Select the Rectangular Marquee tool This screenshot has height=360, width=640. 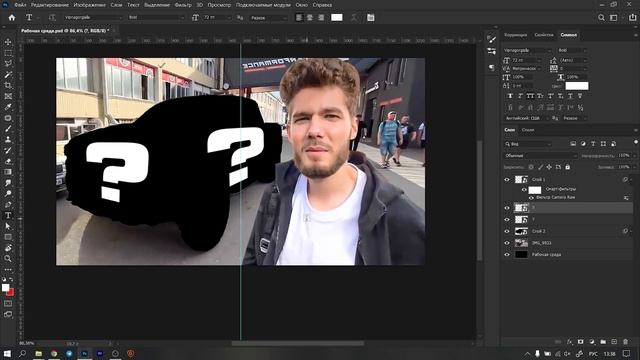[x=8, y=53]
